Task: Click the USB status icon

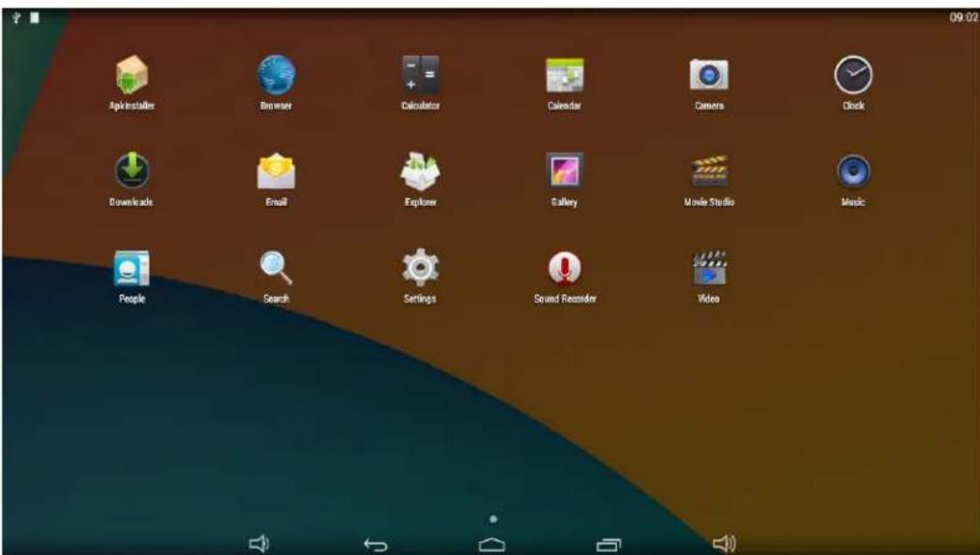Action: click(17, 18)
